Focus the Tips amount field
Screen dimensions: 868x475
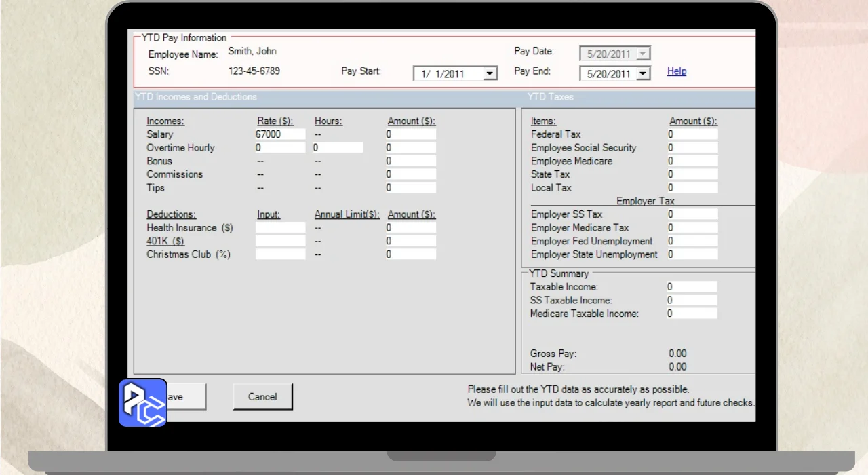(x=411, y=188)
